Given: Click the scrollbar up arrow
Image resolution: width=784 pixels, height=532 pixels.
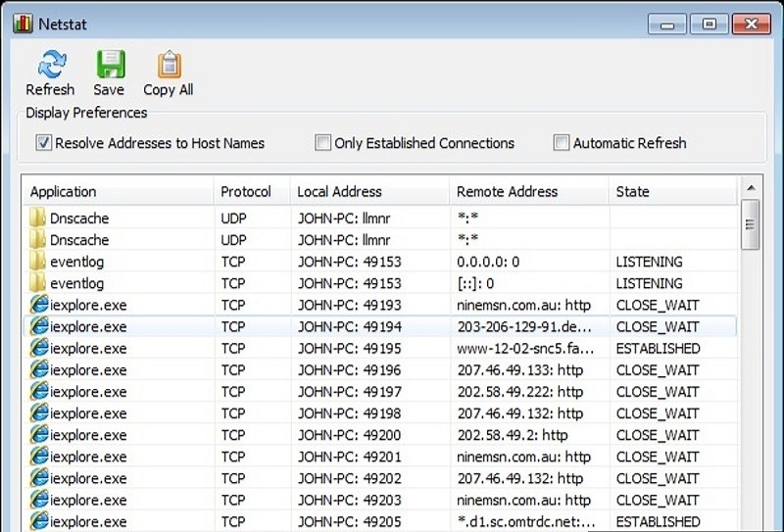Looking at the screenshot, I should click(751, 188).
